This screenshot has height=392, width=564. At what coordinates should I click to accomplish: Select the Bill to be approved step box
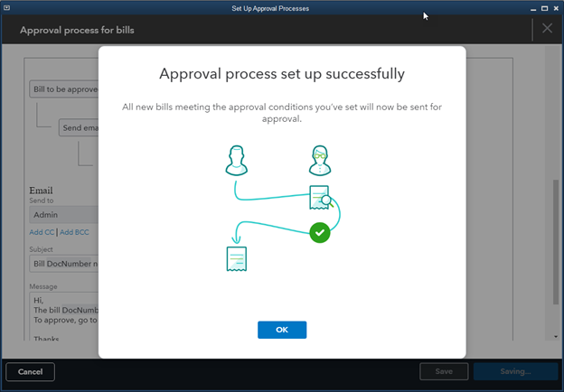pos(63,89)
